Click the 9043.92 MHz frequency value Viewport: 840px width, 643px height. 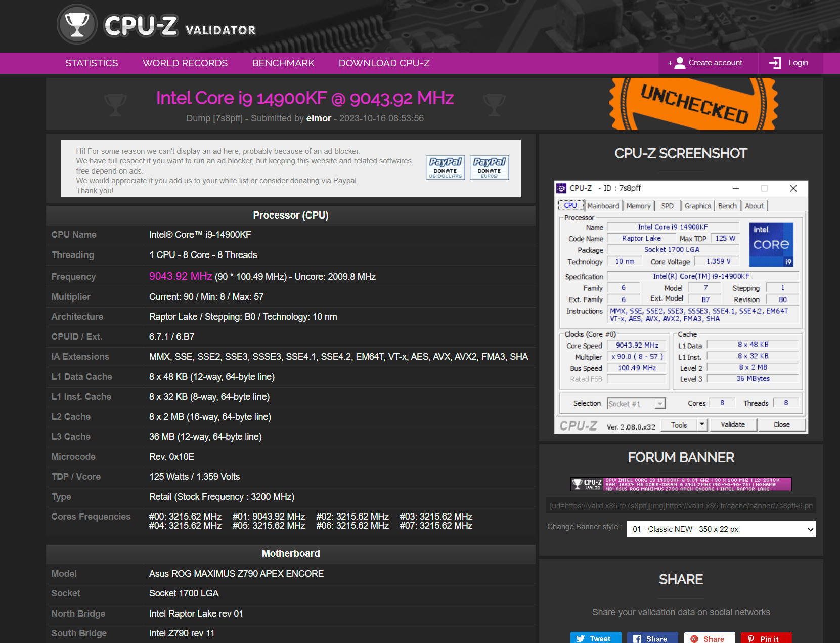(x=181, y=276)
